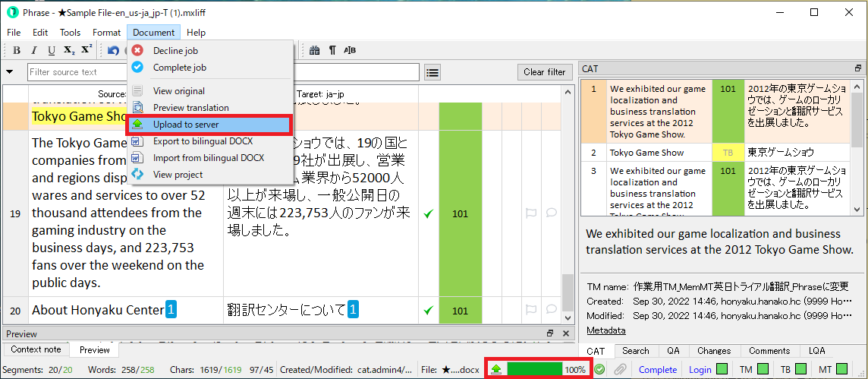Click the upload icon in status bar

(496, 370)
